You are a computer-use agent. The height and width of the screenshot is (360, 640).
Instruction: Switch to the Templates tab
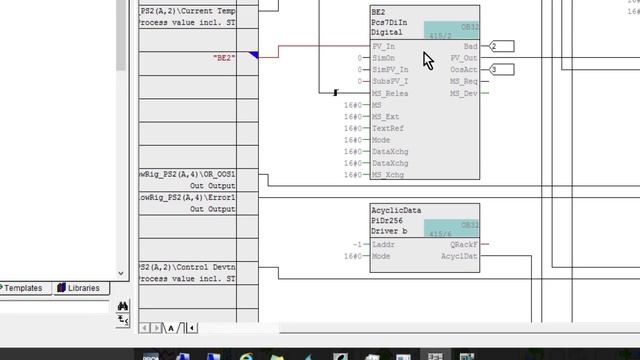click(23, 288)
